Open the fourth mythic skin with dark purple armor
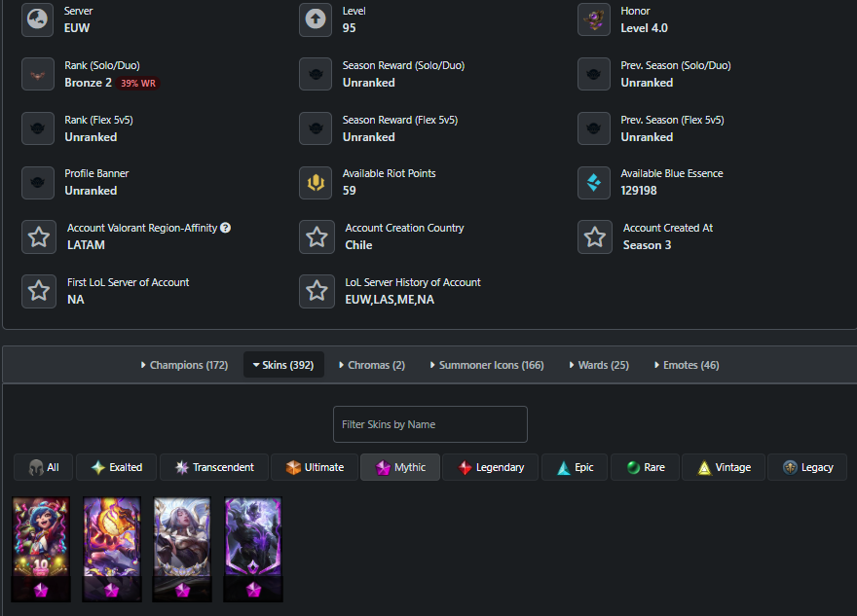The height and width of the screenshot is (616, 857). 253,549
